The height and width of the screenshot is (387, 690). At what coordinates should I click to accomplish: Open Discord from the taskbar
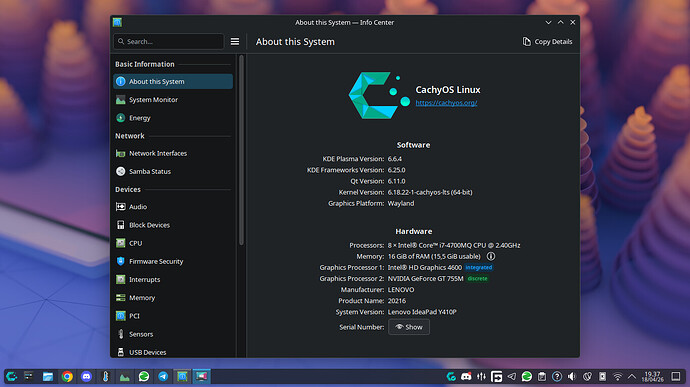[x=86, y=376]
